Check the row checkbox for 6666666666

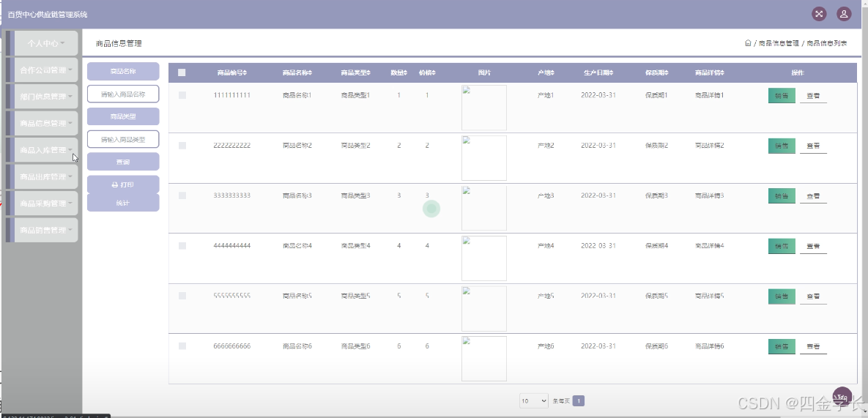tap(182, 346)
